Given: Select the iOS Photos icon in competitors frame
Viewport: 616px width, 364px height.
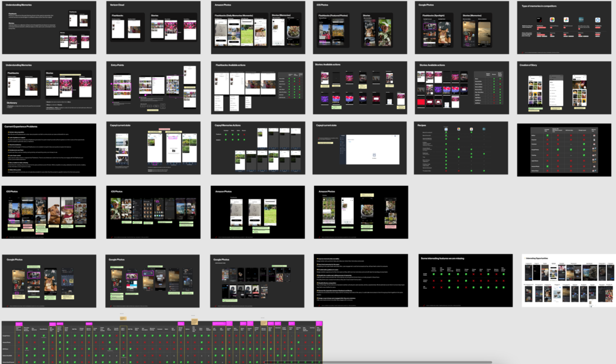Looking at the screenshot, I should [552, 20].
